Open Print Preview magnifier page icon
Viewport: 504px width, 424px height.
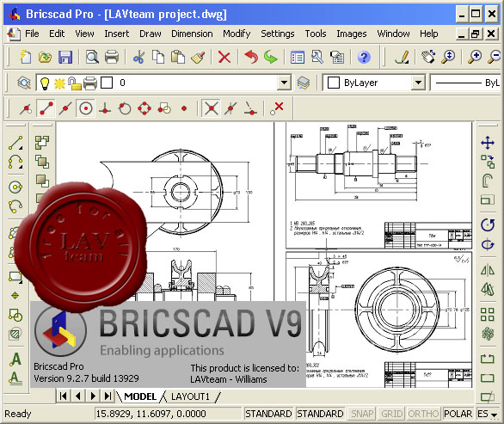pyautogui.click(x=92, y=58)
